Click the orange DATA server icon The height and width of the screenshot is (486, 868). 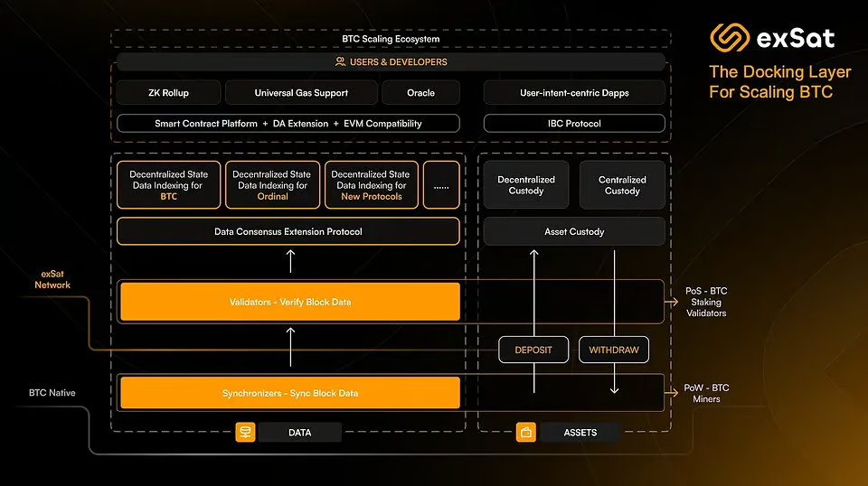tap(245, 433)
